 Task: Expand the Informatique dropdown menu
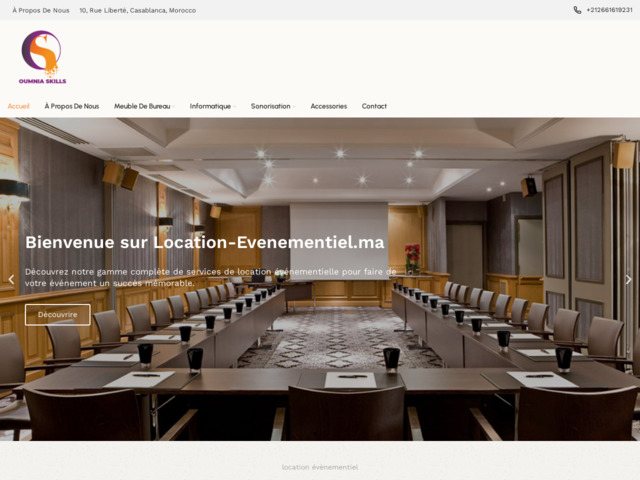tap(211, 106)
